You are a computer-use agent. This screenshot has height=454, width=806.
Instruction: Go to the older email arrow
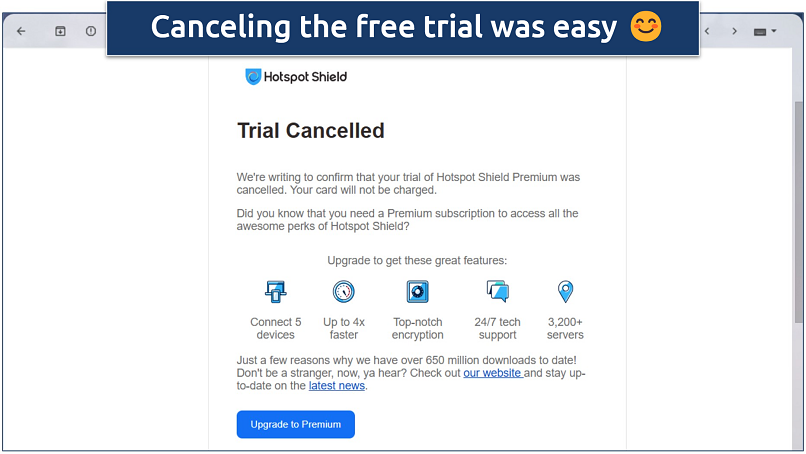[734, 31]
